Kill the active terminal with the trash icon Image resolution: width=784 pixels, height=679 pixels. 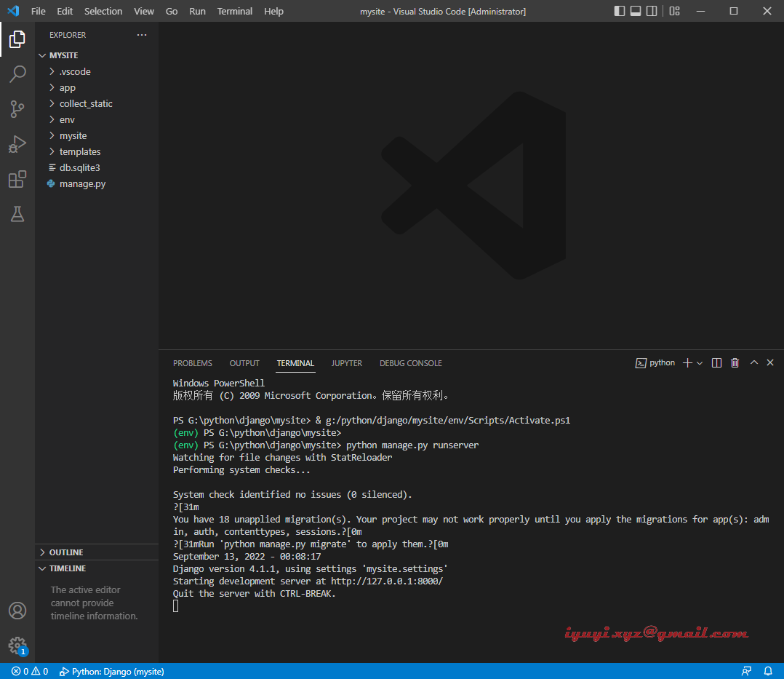[x=735, y=362]
